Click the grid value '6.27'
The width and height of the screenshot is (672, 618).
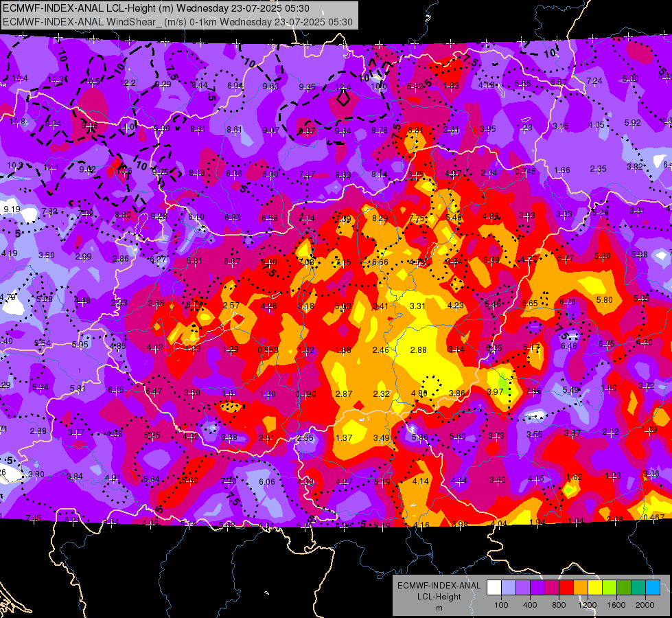click(158, 259)
